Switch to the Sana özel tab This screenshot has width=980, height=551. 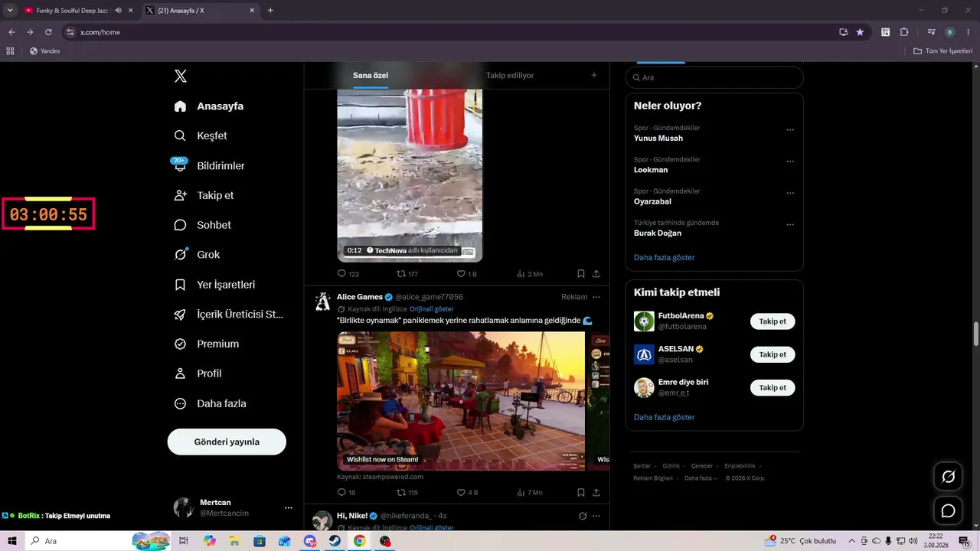[371, 75]
